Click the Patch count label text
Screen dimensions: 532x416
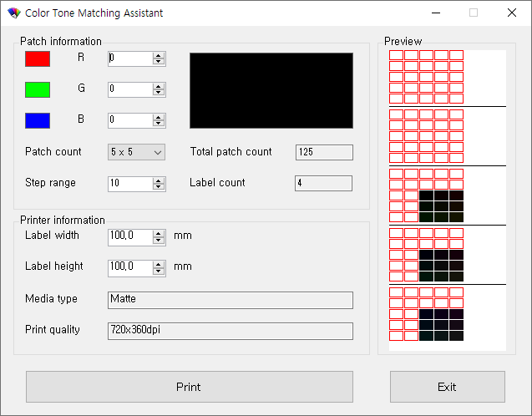tap(53, 152)
